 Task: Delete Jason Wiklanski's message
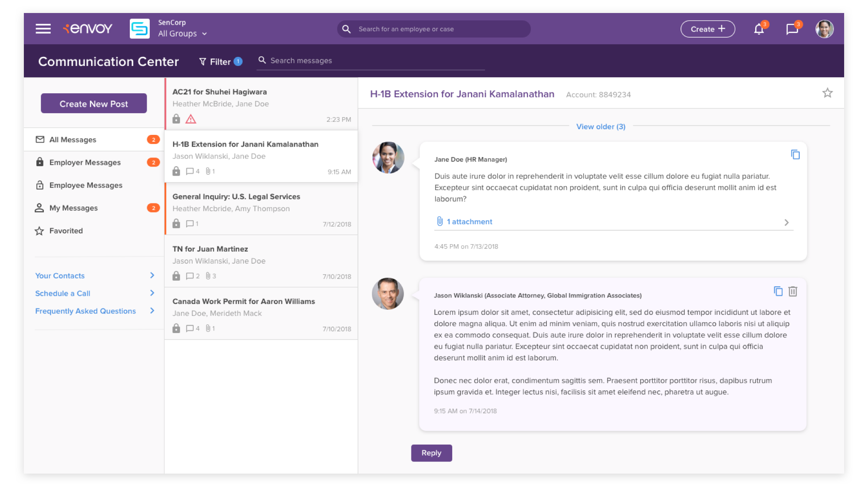tap(793, 291)
